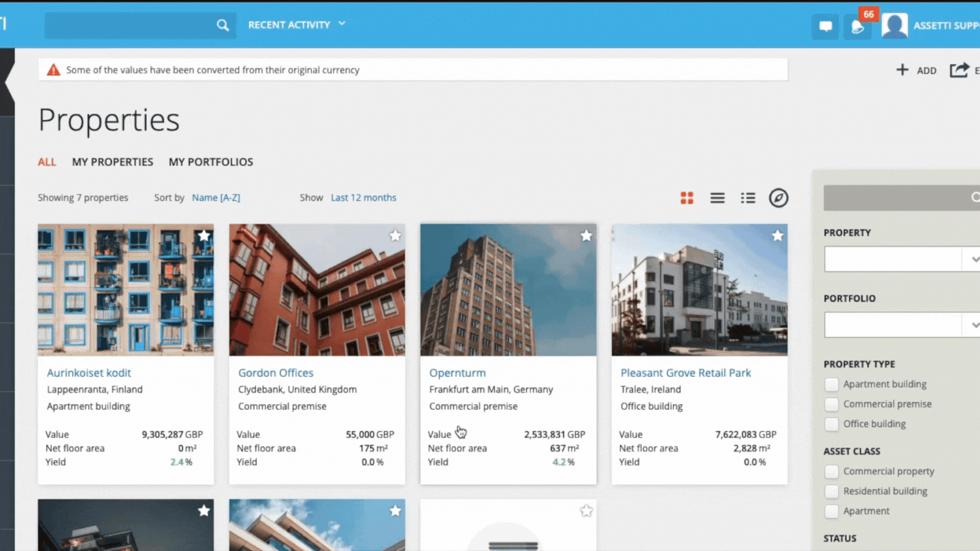Screen dimensions: 980x551
Task: Open the RECENT ACTIVITY dropdown
Action: pyautogui.click(x=297, y=24)
